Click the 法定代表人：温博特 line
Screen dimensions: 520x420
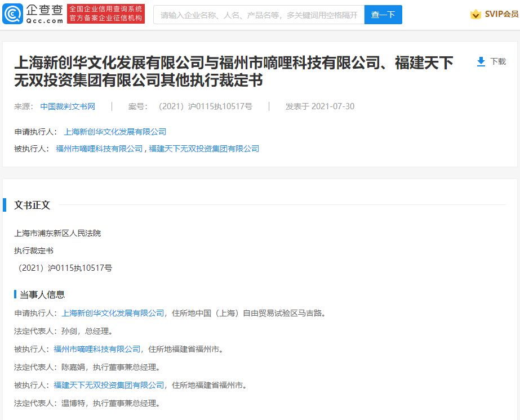point(88,404)
